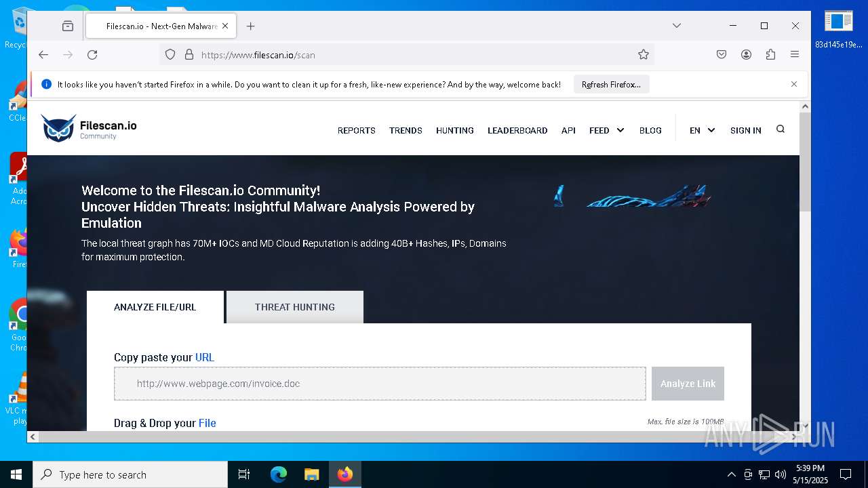The image size is (868, 488).
Task: Open browser extensions icon
Action: (770, 54)
